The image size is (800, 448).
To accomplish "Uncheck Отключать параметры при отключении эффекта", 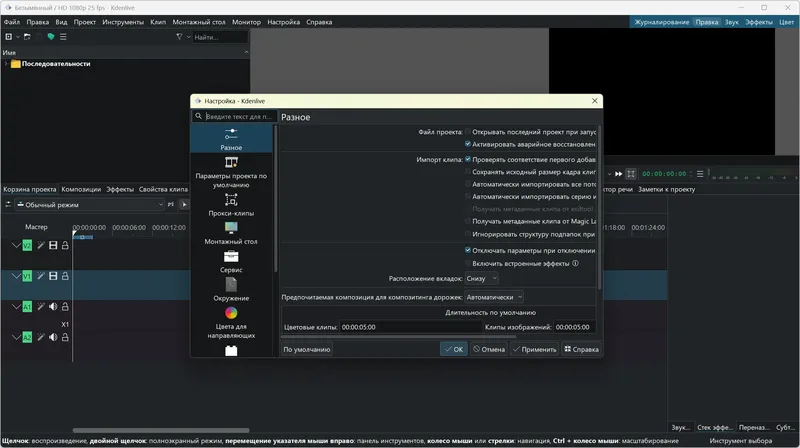I will pyautogui.click(x=468, y=250).
